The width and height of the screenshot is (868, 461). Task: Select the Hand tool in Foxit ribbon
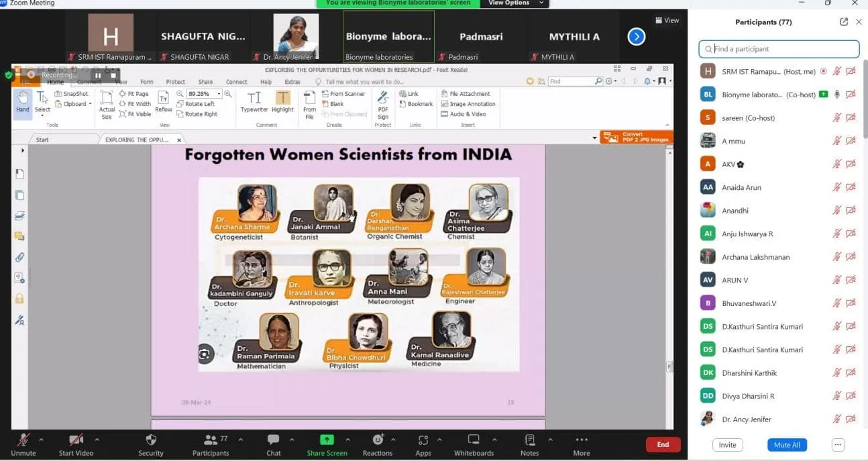point(23,103)
